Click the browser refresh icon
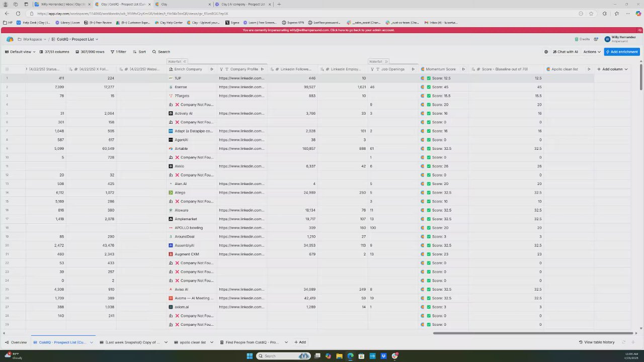This screenshot has width=644, height=362. pyautogui.click(x=18, y=14)
